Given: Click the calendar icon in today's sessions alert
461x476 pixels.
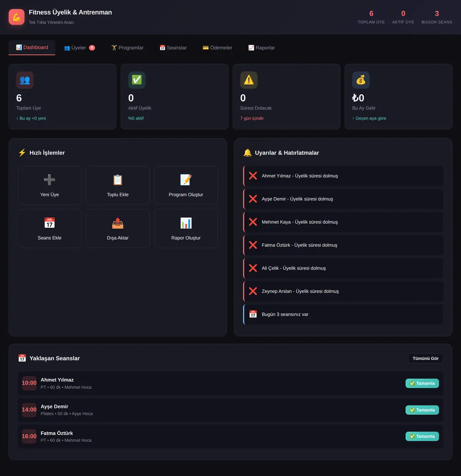Looking at the screenshot, I should click(x=253, y=314).
